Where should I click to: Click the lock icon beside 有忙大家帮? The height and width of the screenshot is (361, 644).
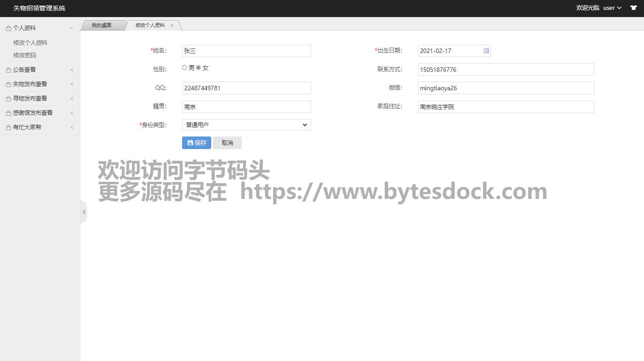click(9, 128)
